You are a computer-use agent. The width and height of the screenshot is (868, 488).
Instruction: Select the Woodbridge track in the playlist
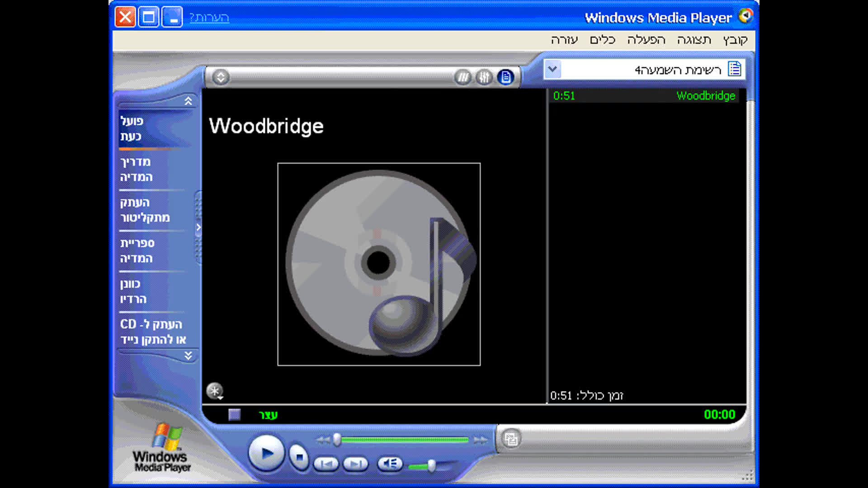coord(644,96)
